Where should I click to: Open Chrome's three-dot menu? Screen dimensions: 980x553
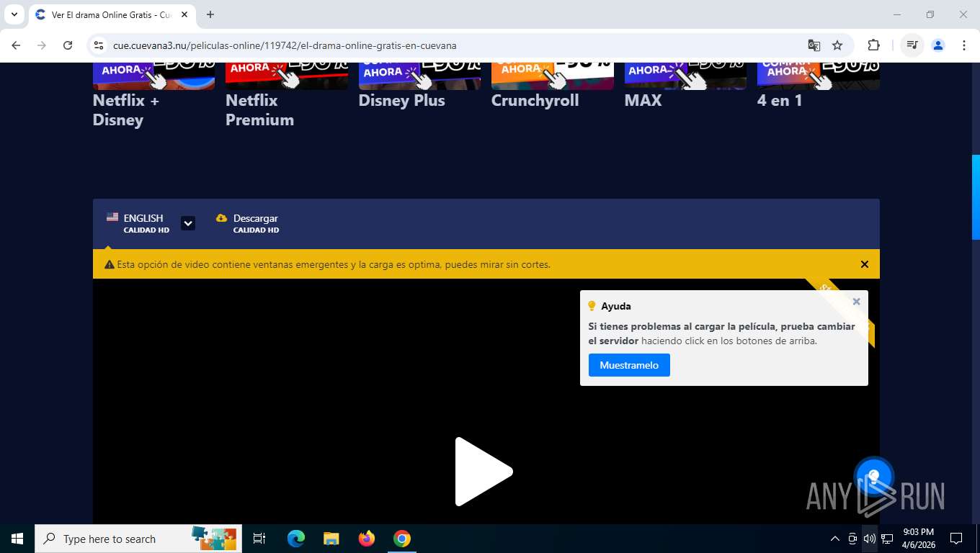[x=964, y=45]
